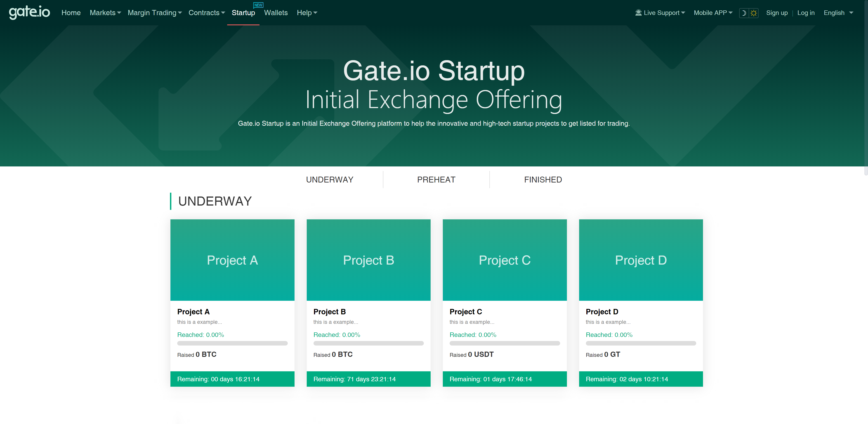Click the gate.io logo
Image resolution: width=868 pixels, height=424 pixels.
29,12
